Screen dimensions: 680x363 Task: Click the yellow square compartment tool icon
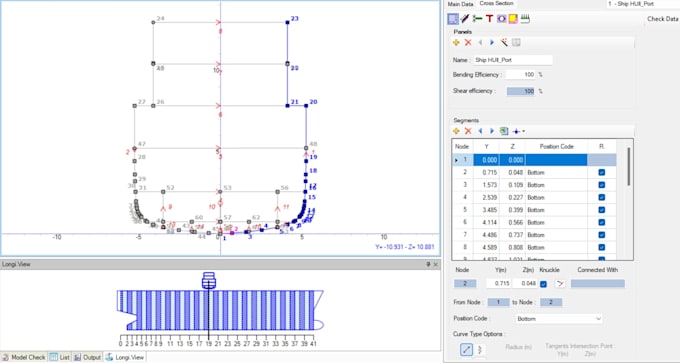pos(513,19)
